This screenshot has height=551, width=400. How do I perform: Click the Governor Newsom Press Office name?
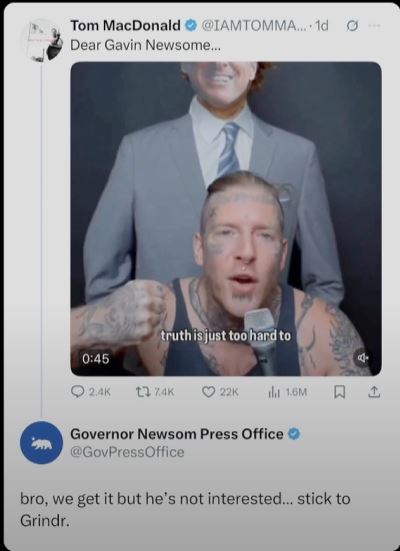point(177,434)
